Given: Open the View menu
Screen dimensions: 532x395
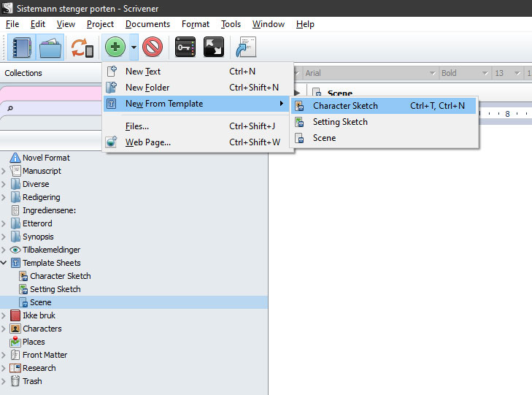Looking at the screenshot, I should [x=66, y=24].
